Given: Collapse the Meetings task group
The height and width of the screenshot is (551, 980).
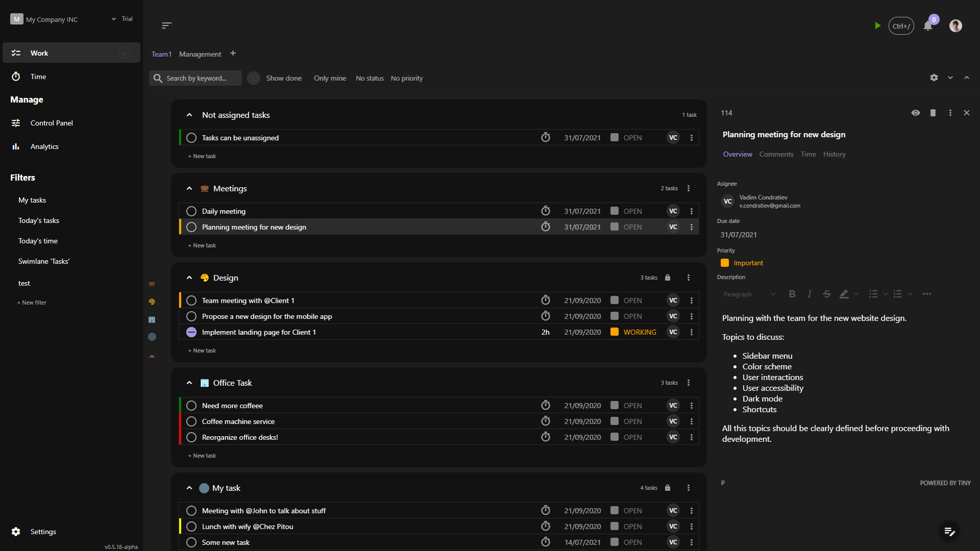Looking at the screenshot, I should coord(189,188).
